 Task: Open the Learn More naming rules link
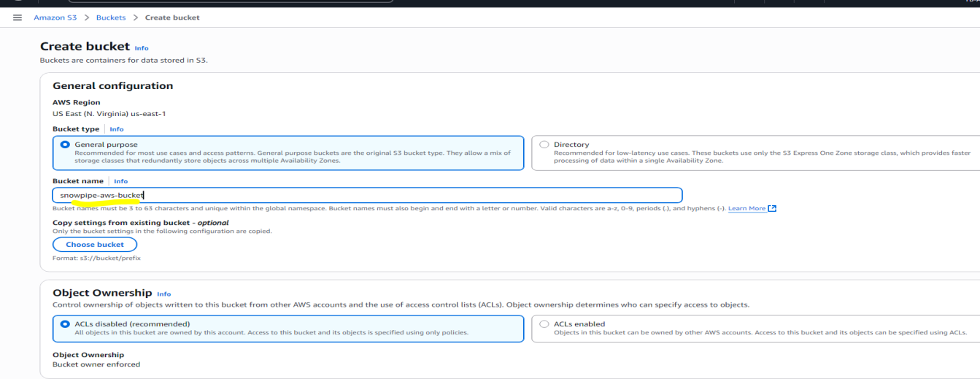[747, 209]
